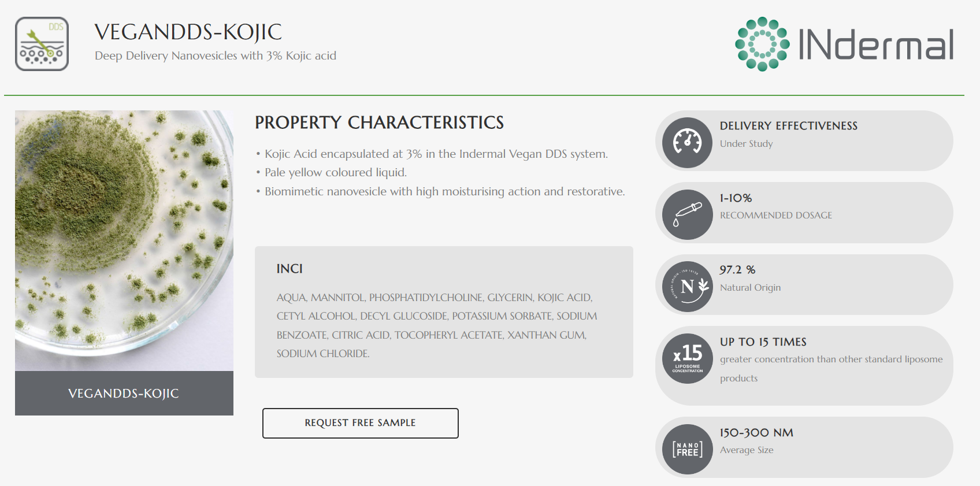980x486 pixels.
Task: Click the Deep Delivery Nanovesicles subtitle
Action: (215, 56)
